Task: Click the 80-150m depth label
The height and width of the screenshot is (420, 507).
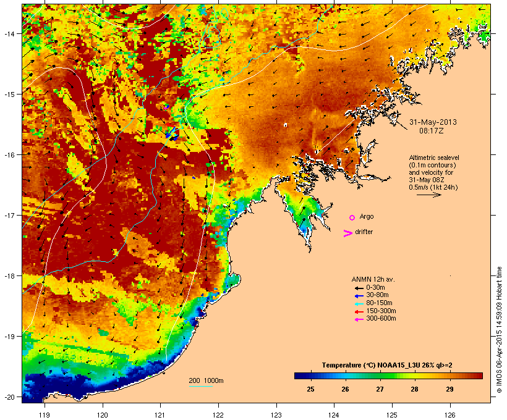Action: 379,303
